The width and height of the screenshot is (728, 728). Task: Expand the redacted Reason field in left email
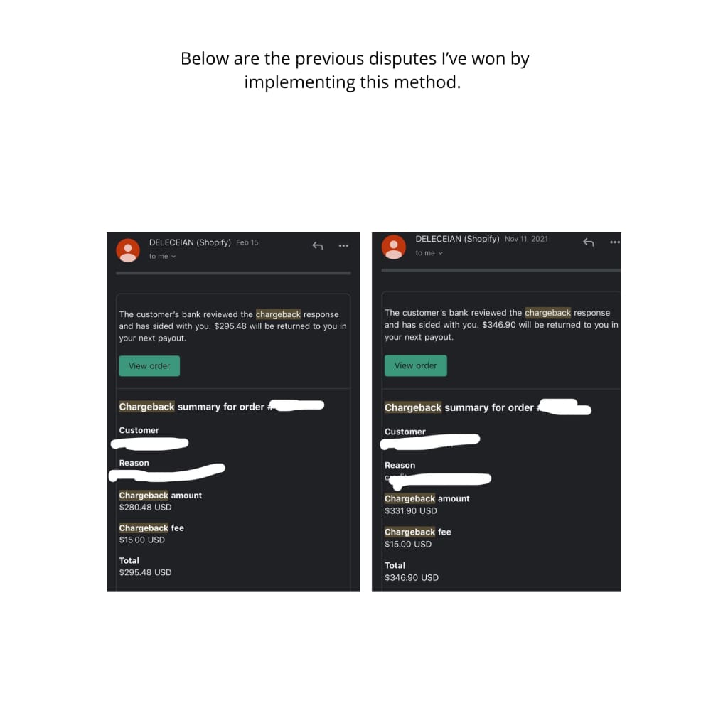[x=168, y=471]
